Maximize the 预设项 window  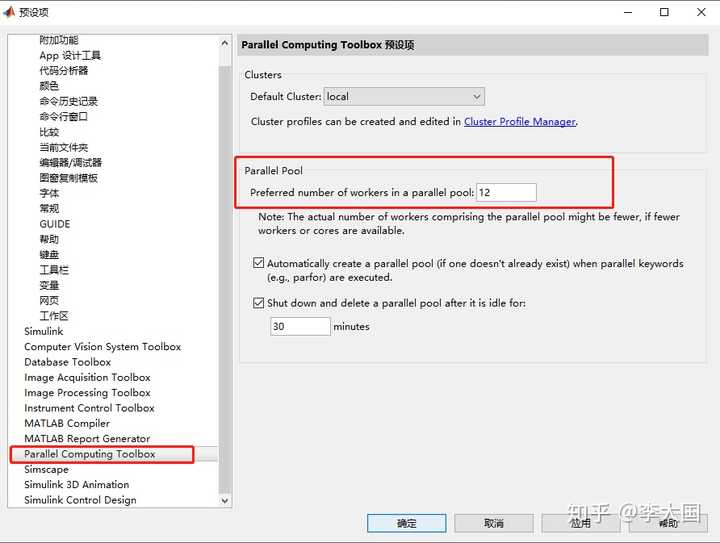coord(664,12)
